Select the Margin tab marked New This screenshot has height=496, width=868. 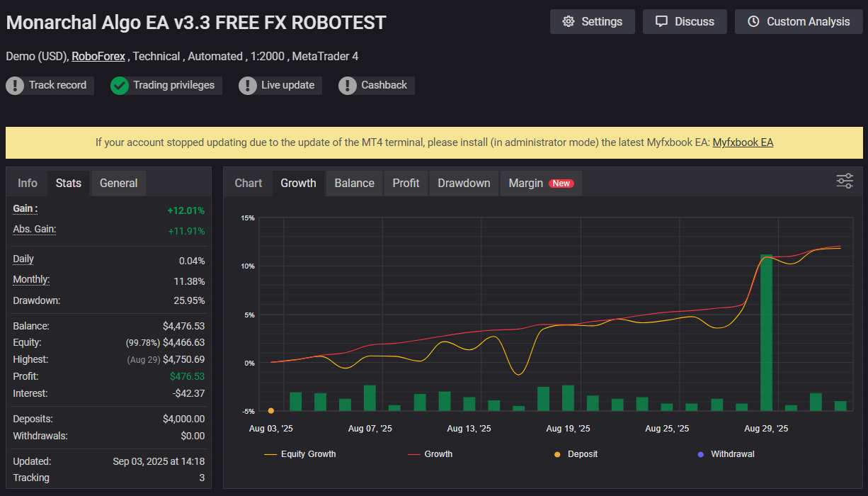click(540, 183)
